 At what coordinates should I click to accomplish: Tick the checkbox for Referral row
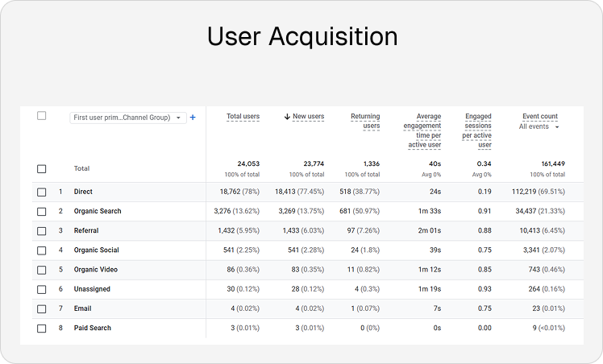click(x=42, y=231)
